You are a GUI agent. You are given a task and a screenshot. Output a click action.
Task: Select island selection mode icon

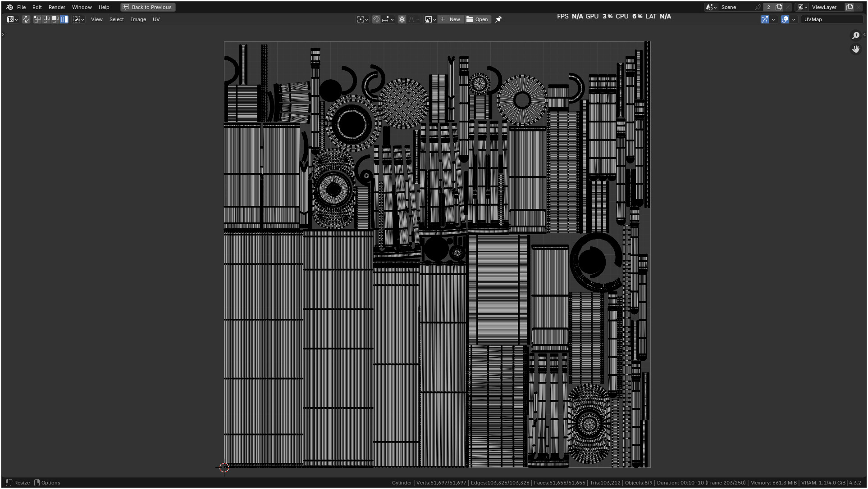pyautogui.click(x=64, y=19)
